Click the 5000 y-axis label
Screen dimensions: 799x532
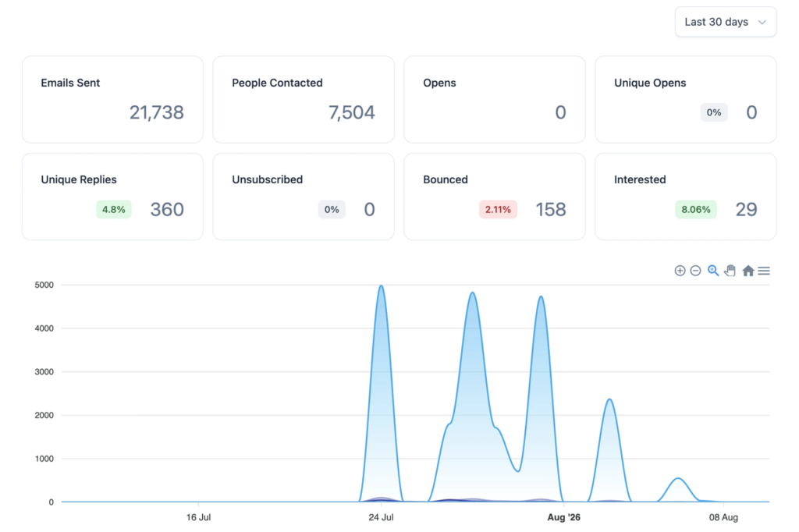tap(44, 285)
